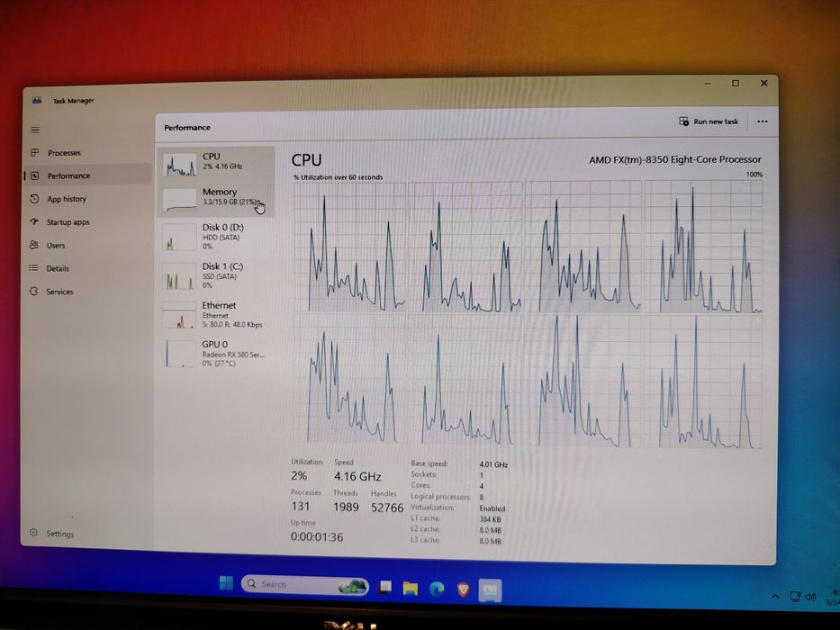The height and width of the screenshot is (630, 840).
Task: Select Disk 1 (C:) SSD item
Action: tap(216, 275)
